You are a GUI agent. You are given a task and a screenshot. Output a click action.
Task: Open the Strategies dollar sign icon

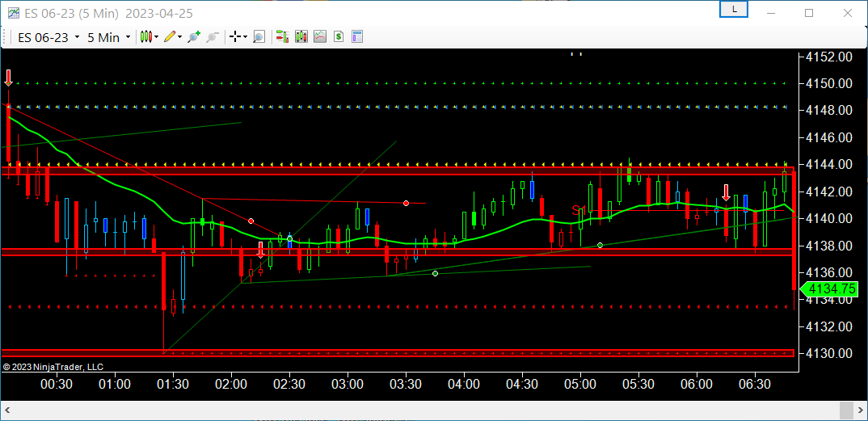(339, 37)
